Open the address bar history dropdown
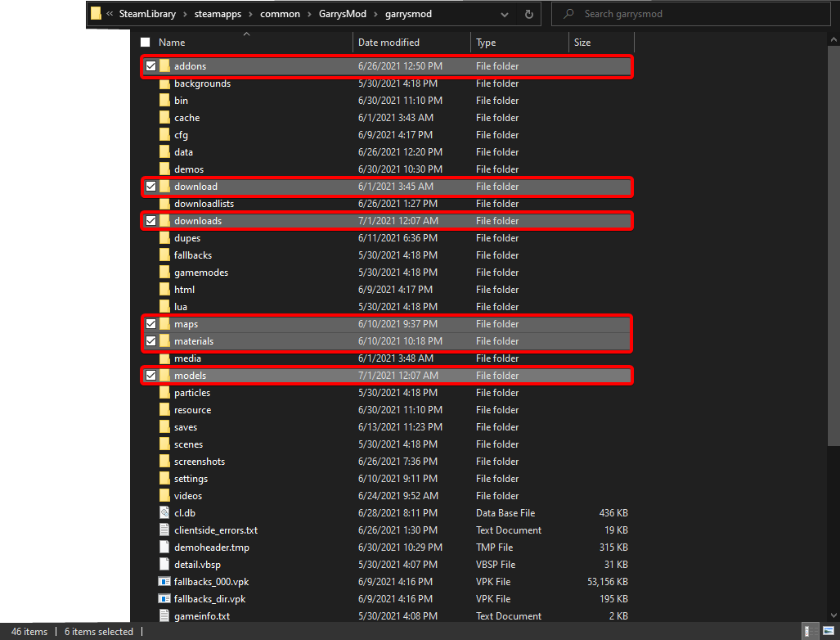This screenshot has width=840, height=640. coord(505,14)
